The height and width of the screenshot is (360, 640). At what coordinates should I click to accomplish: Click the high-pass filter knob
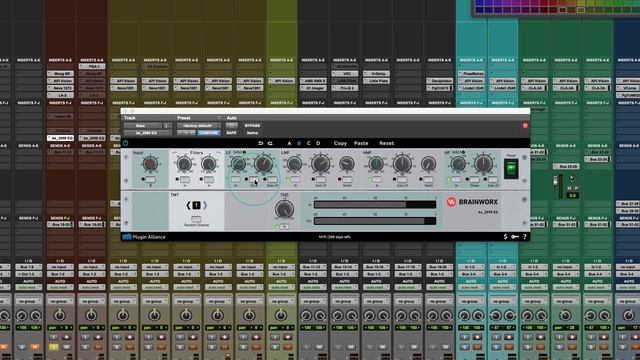[x=184, y=164]
